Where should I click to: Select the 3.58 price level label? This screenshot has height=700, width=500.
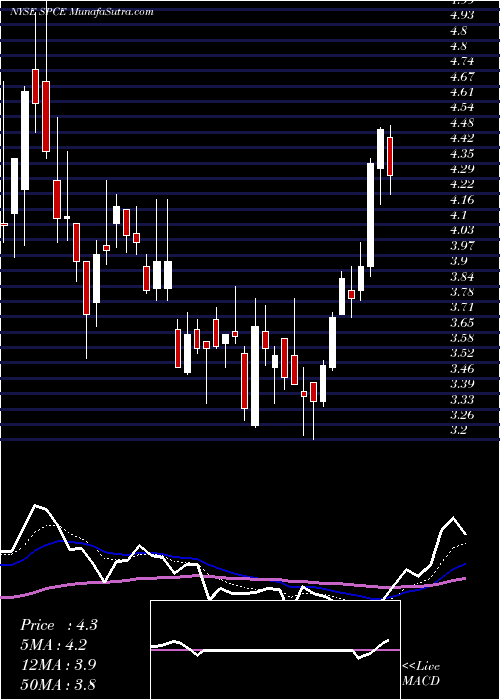[462, 338]
